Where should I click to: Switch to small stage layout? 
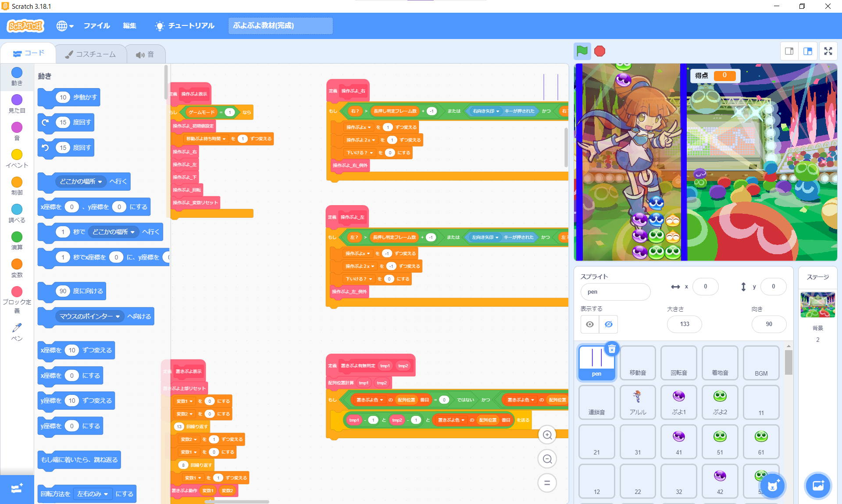[x=789, y=51]
